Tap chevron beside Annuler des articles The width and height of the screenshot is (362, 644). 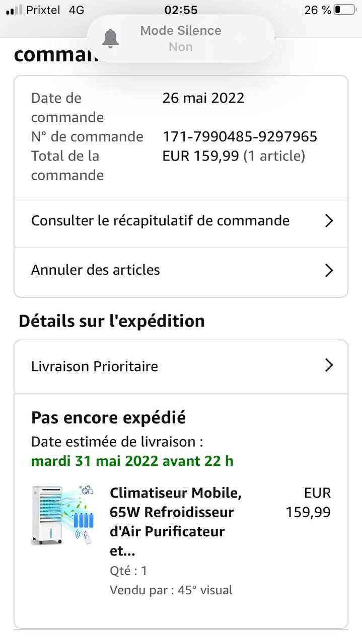(x=329, y=270)
